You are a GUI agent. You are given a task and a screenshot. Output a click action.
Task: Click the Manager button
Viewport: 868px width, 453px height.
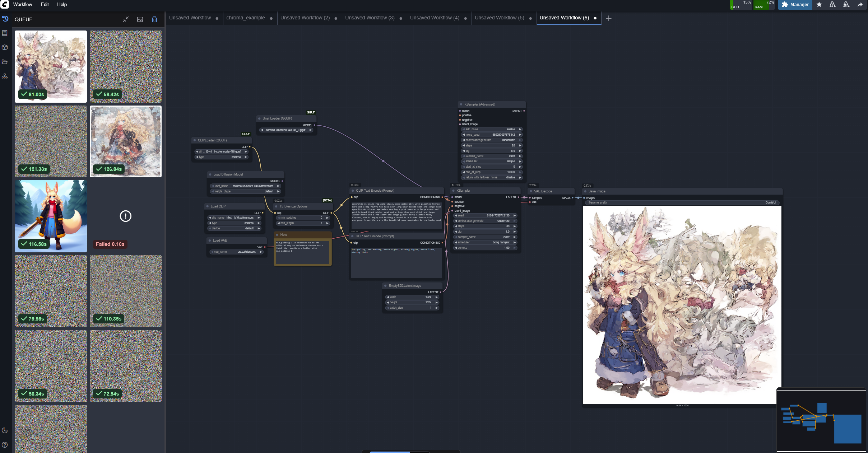coord(795,5)
